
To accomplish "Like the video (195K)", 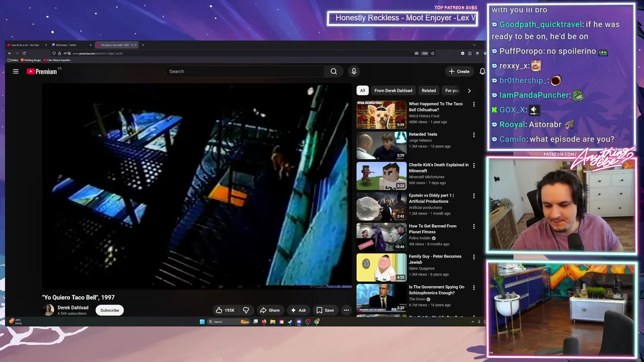I will (x=225, y=310).
